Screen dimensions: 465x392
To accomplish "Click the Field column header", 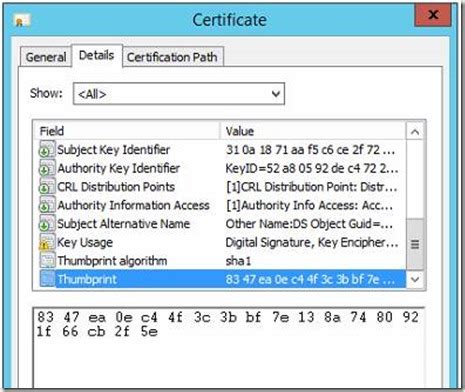I will pyautogui.click(x=127, y=131).
